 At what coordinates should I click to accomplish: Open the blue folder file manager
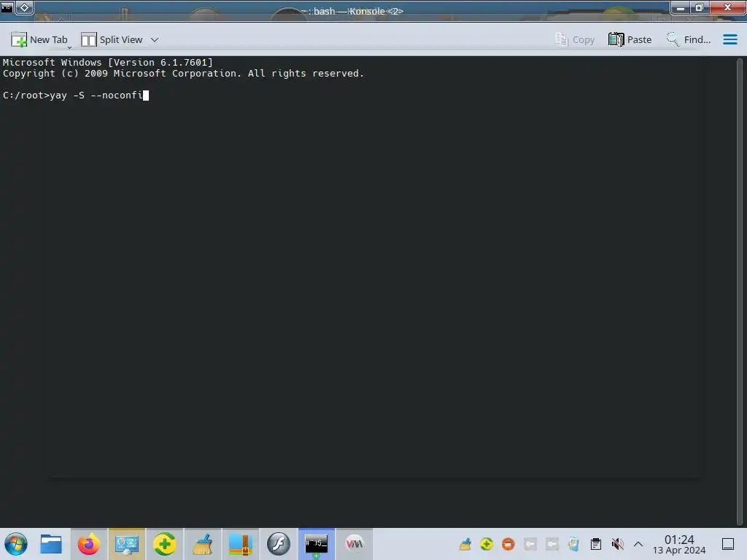pos(51,544)
